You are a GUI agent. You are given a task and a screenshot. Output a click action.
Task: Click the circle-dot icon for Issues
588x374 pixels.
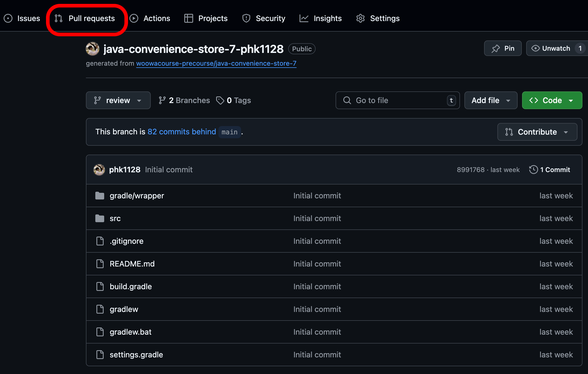point(8,18)
